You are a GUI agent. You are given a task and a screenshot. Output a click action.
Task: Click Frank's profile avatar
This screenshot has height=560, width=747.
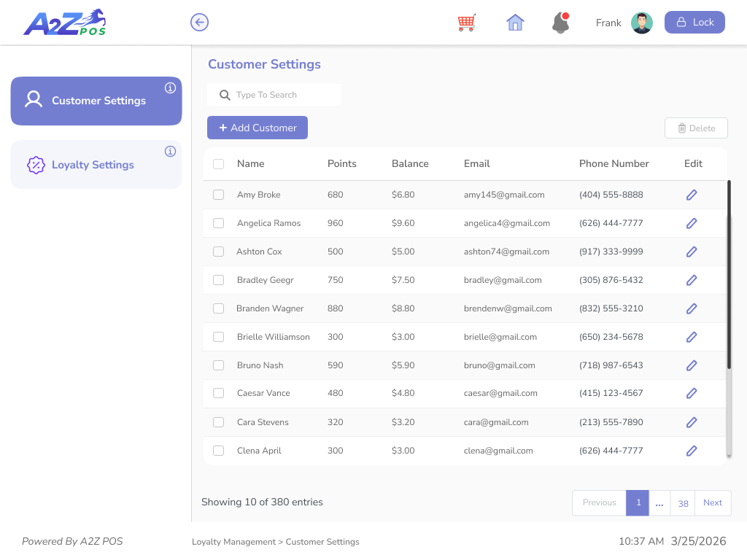pos(641,22)
